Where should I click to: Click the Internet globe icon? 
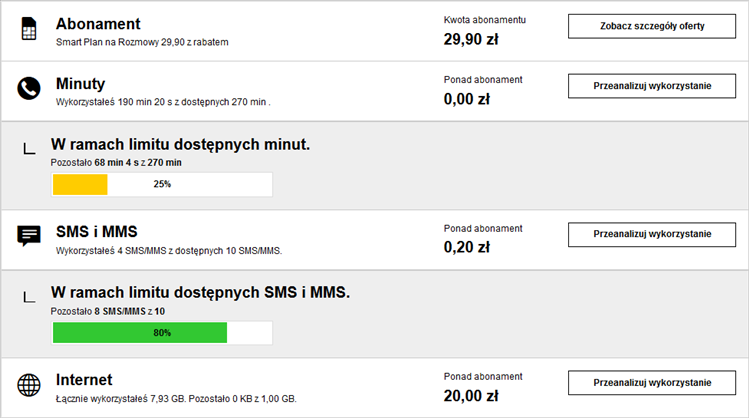pos(29,385)
